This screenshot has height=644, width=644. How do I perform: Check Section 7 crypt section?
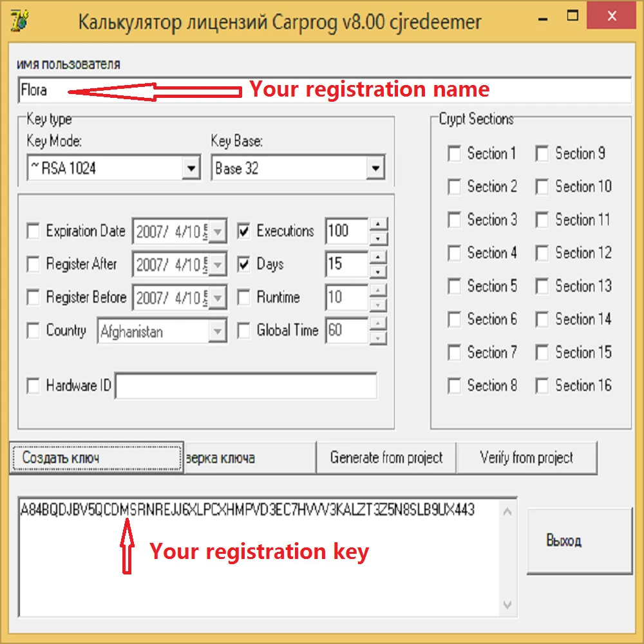[454, 352]
